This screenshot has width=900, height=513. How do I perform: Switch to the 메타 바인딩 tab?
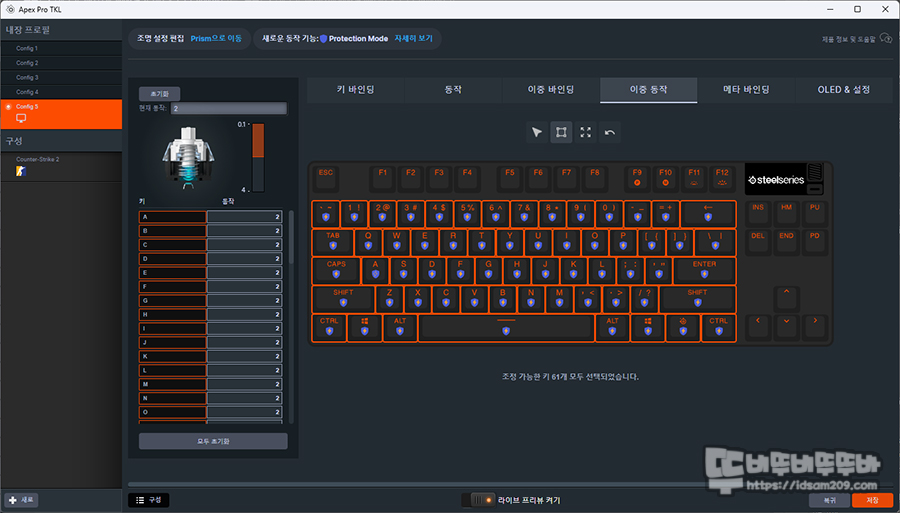[x=746, y=90]
